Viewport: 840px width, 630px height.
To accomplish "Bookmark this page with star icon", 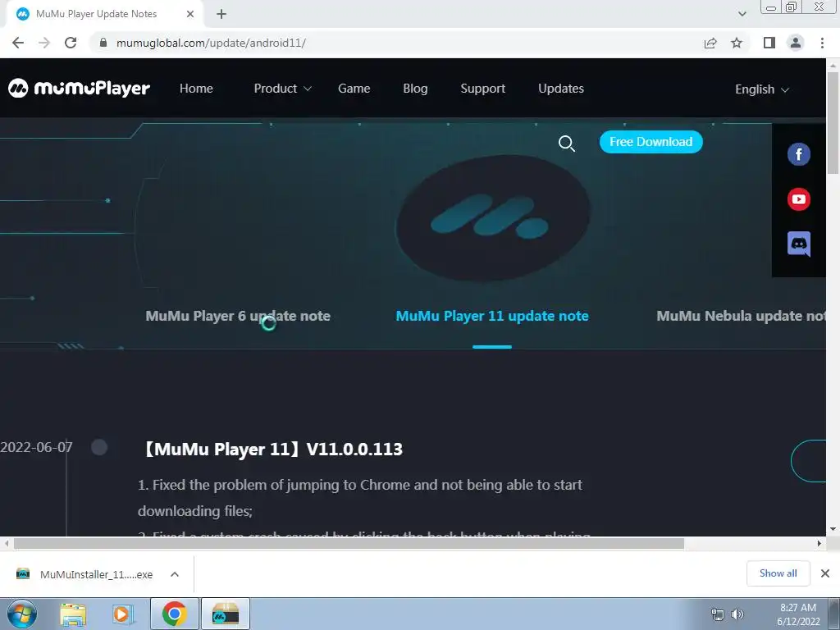I will coord(737,43).
